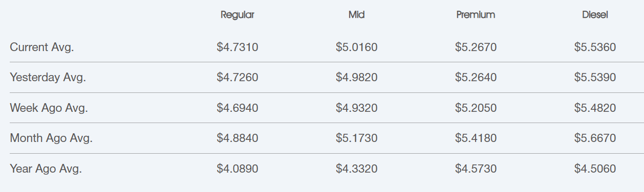Click the Regular column header
Screen dimensions: 644x192
pyautogui.click(x=238, y=15)
